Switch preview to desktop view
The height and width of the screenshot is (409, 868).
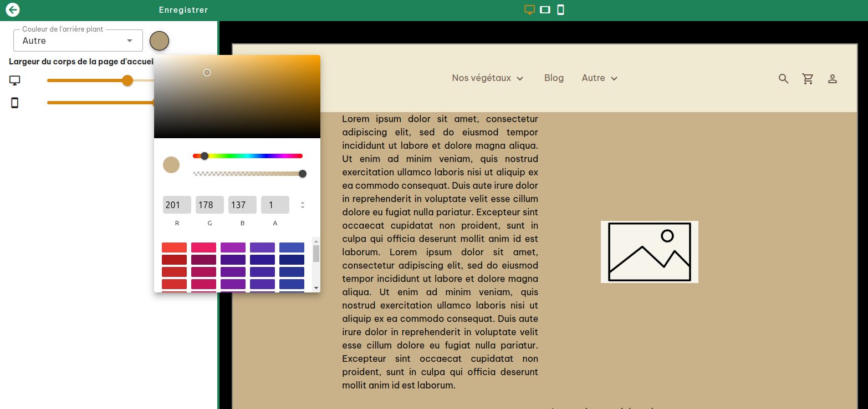(529, 9)
